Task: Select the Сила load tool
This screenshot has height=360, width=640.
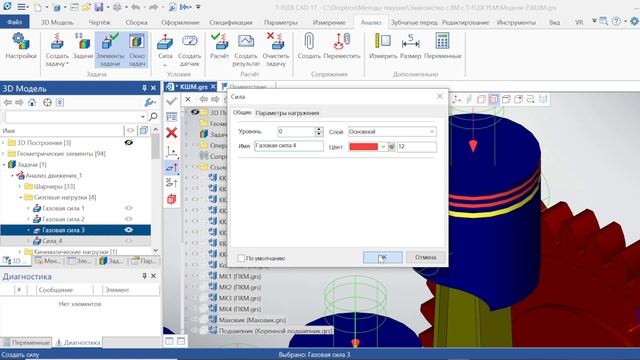Action: (x=165, y=50)
